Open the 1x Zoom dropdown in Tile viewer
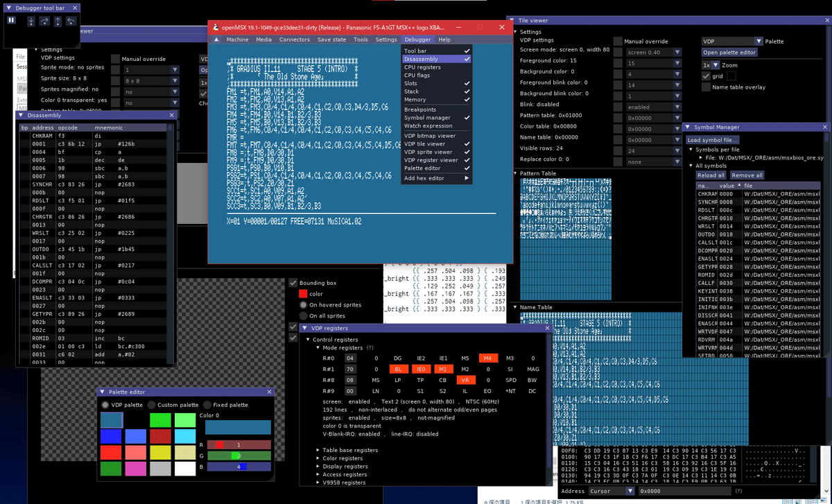This screenshot has width=832, height=504. [713, 64]
